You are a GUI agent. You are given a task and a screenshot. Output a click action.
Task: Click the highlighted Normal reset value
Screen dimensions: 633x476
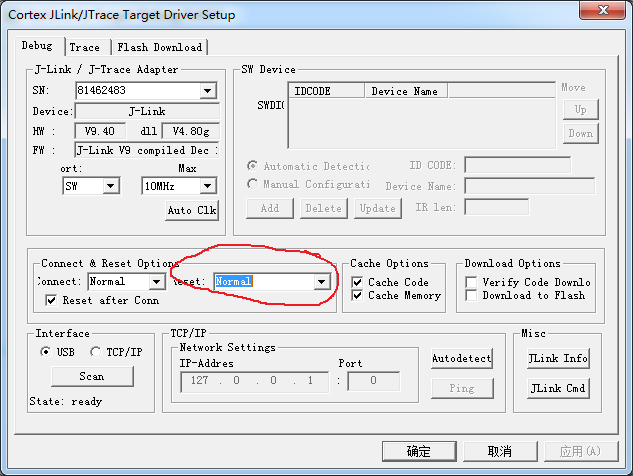pos(234,281)
